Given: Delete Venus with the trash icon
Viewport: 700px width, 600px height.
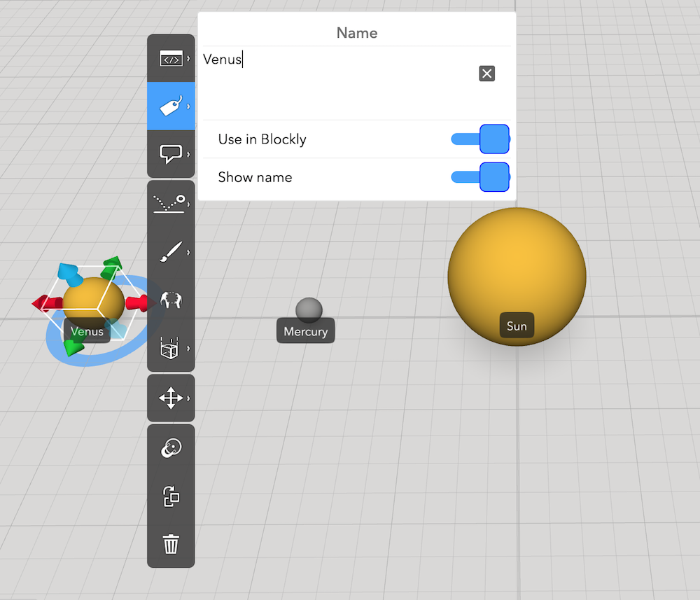Looking at the screenshot, I should coord(171,543).
